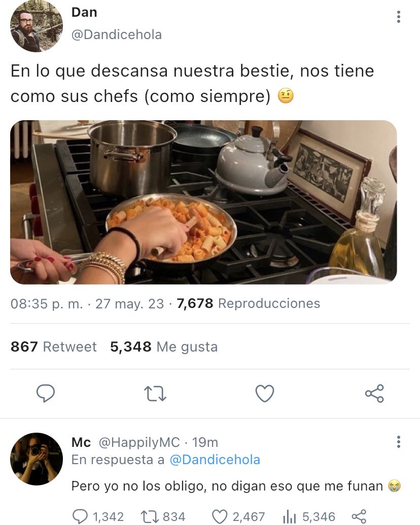View the 867 Retweet list

click(x=54, y=346)
